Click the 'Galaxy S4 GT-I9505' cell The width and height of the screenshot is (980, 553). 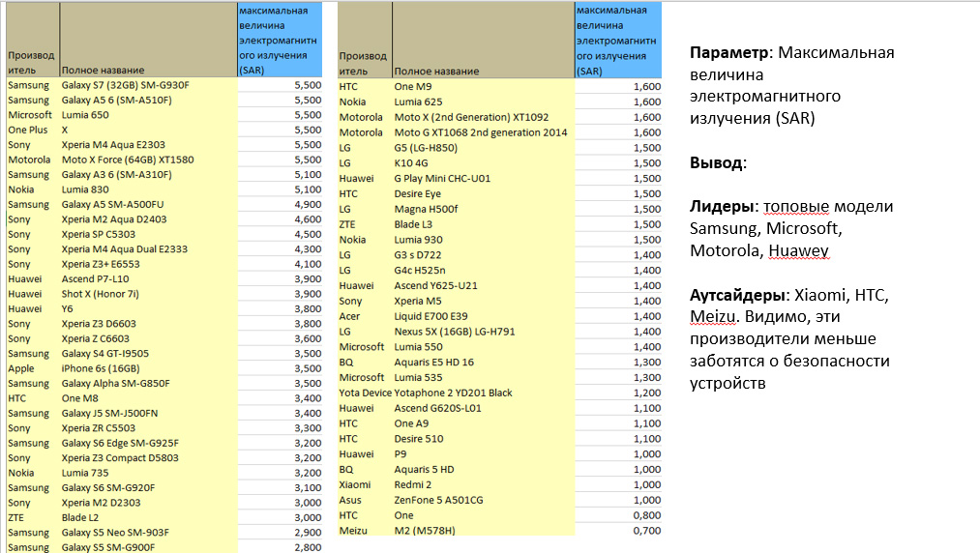[149, 354]
